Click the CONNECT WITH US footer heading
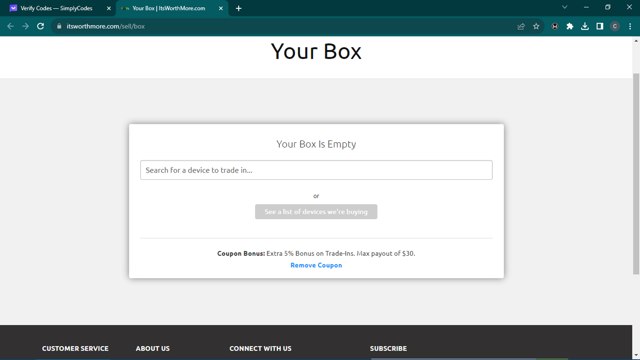640x360 pixels. tap(260, 349)
